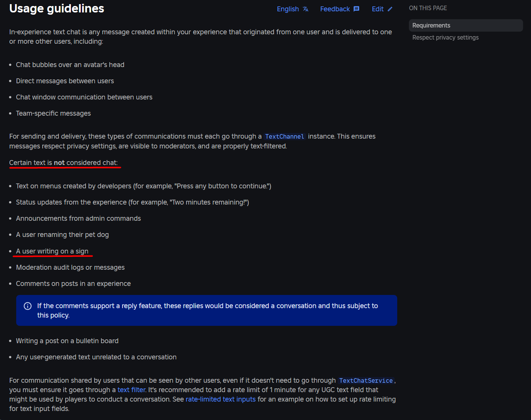
Task: Click the info icon in the blue callout
Action: (28, 306)
